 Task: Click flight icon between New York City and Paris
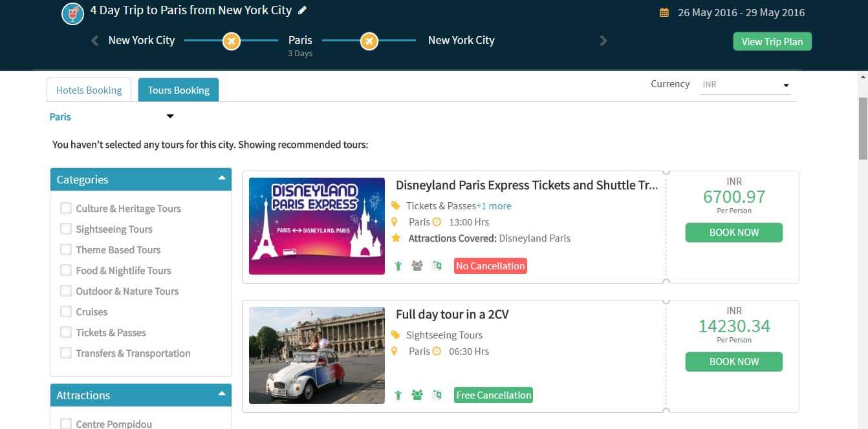click(232, 41)
